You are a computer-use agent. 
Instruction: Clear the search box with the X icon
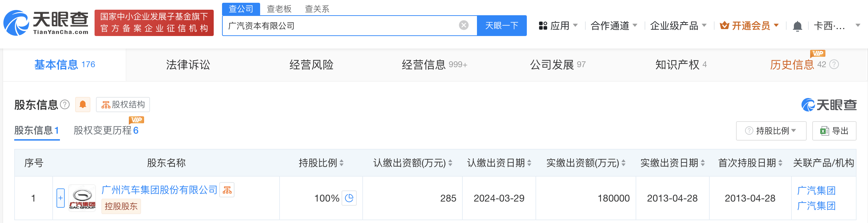point(464,25)
